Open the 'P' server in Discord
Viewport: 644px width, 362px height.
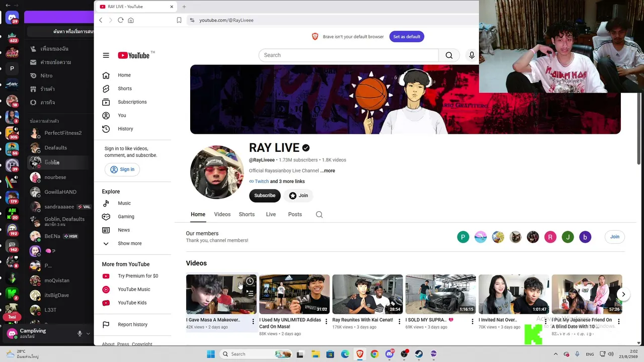(12, 68)
